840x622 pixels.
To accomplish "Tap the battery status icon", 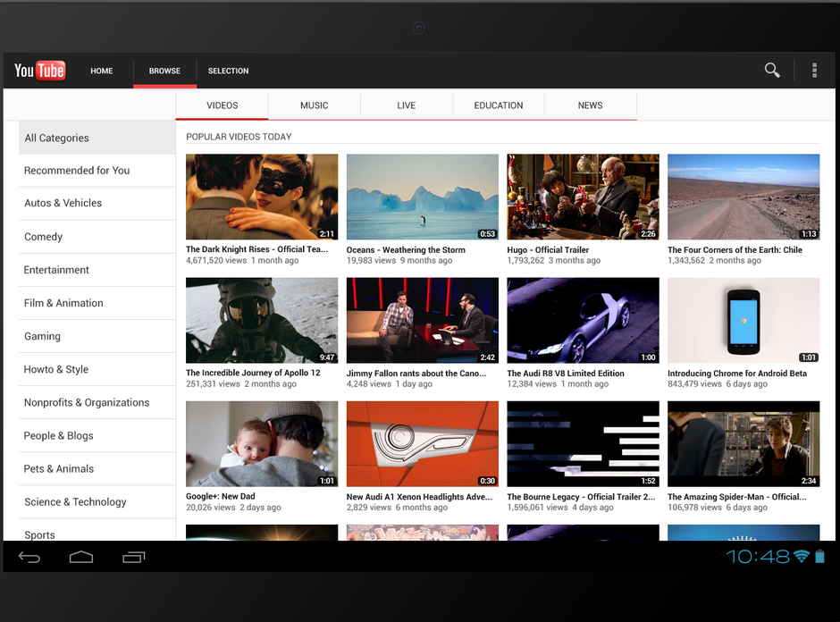I will pyautogui.click(x=820, y=557).
